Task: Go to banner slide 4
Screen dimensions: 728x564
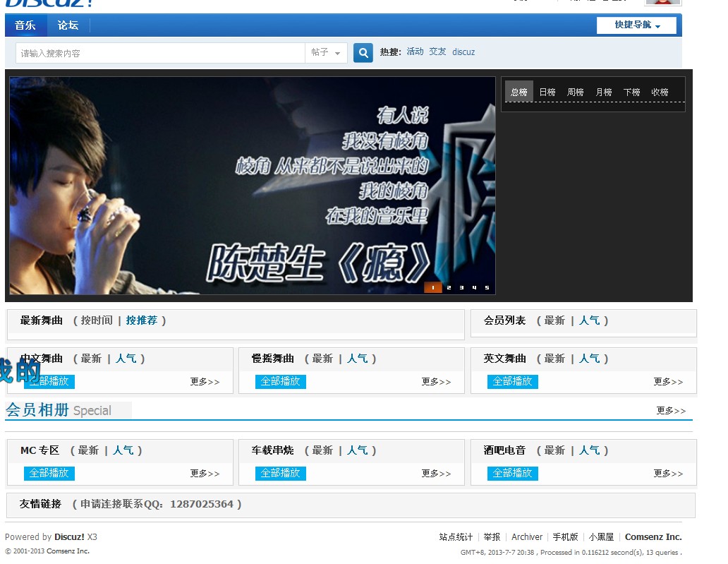Action: coord(474,287)
